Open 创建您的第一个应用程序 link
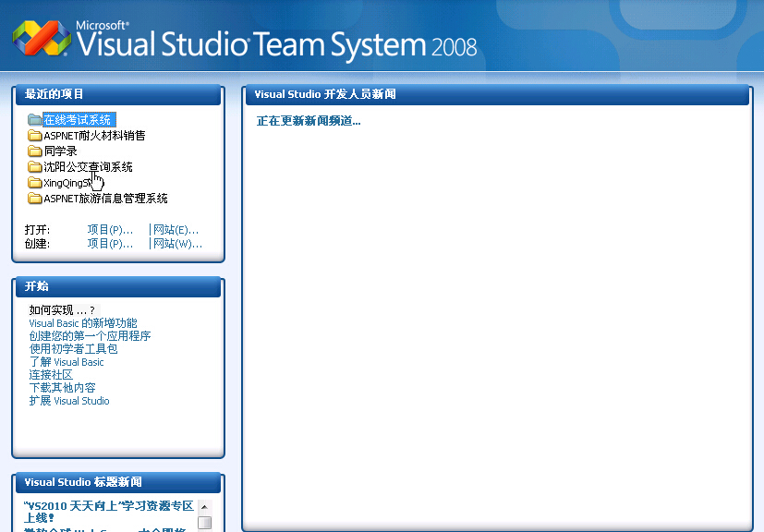This screenshot has height=532, width=764. tap(90, 336)
